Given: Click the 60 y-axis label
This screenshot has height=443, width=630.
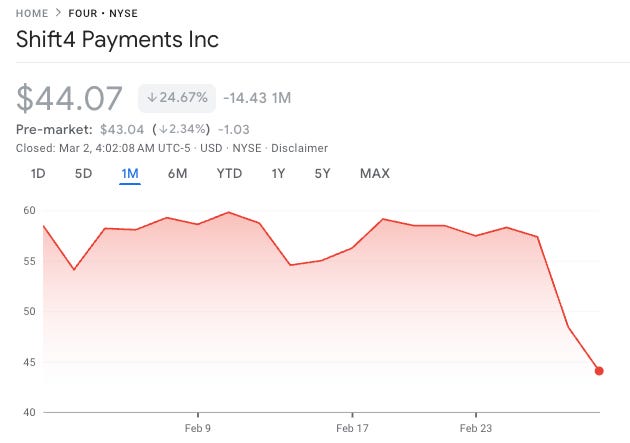Looking at the screenshot, I should pos(29,210).
